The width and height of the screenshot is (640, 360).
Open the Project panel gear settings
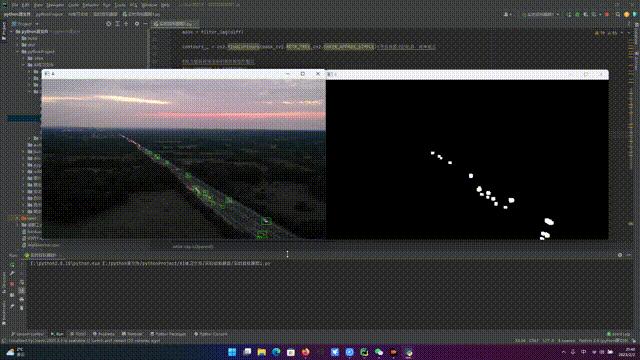coord(137,24)
